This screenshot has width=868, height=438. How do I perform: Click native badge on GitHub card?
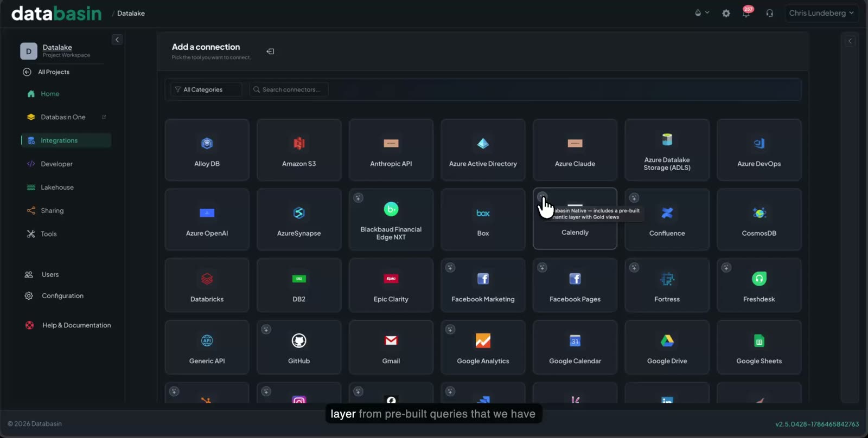coord(266,329)
